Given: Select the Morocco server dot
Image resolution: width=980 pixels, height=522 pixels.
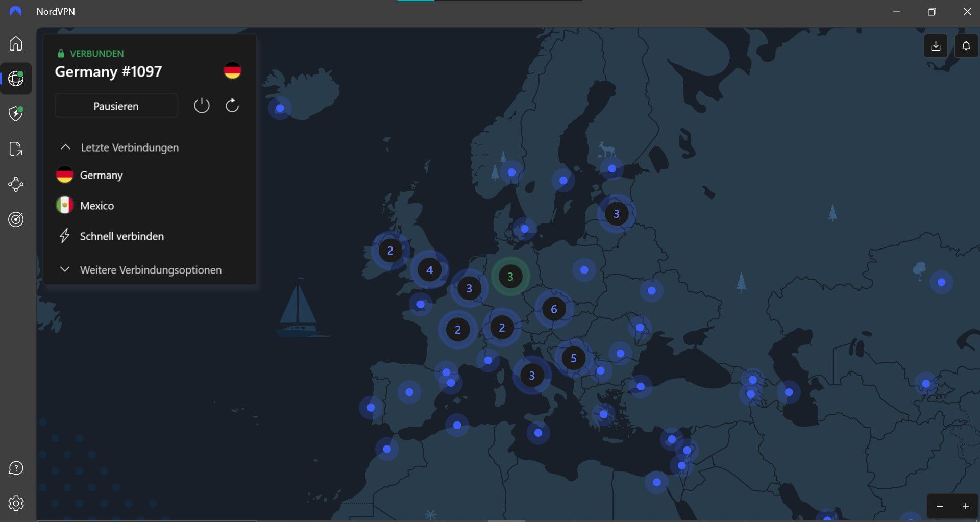Looking at the screenshot, I should point(387,449).
